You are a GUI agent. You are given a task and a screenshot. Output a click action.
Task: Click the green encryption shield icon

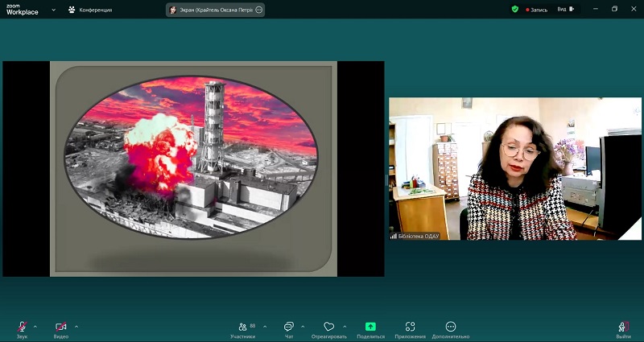(x=515, y=10)
